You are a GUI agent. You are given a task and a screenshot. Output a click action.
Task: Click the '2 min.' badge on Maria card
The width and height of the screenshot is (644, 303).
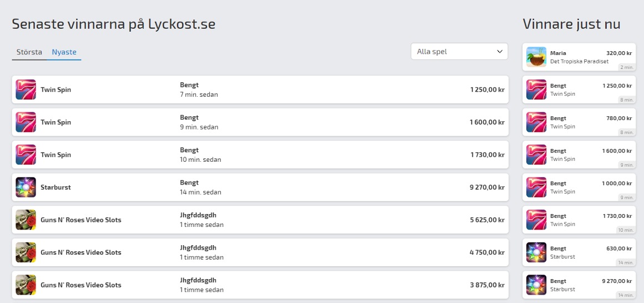tap(627, 67)
